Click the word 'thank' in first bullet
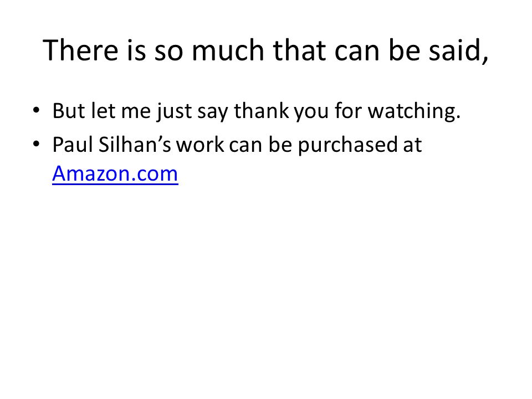The width and height of the screenshot is (532, 399). coord(261,111)
